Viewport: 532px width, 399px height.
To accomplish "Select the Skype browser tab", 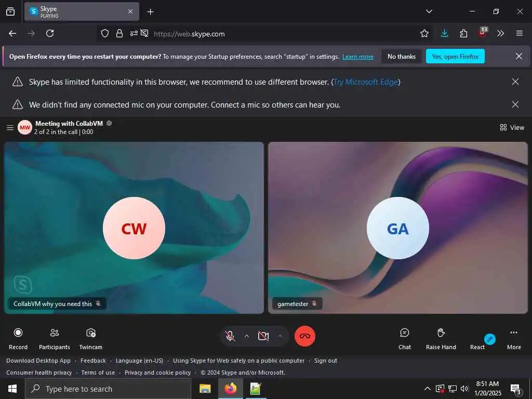I will [x=82, y=11].
